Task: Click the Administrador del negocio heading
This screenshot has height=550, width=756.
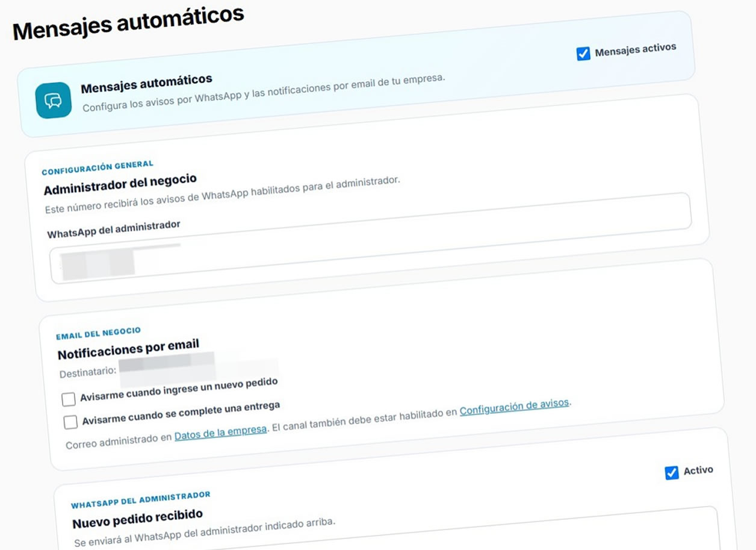Action: pyautogui.click(x=120, y=185)
